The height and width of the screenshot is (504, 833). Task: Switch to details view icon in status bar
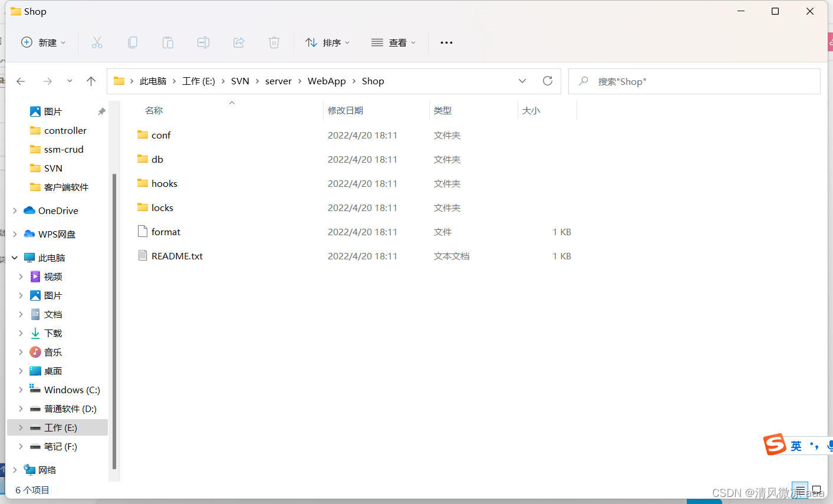tap(799, 490)
